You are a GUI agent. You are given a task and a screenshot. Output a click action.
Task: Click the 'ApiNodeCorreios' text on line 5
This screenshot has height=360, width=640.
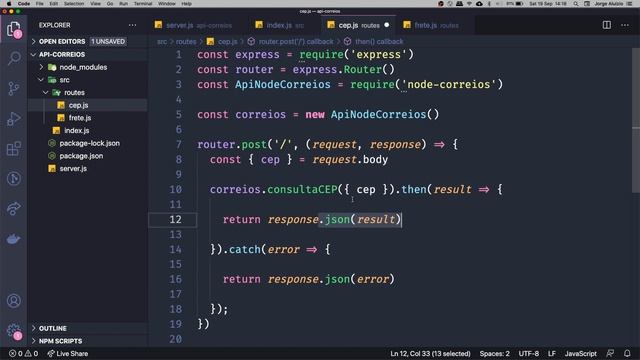(x=378, y=114)
